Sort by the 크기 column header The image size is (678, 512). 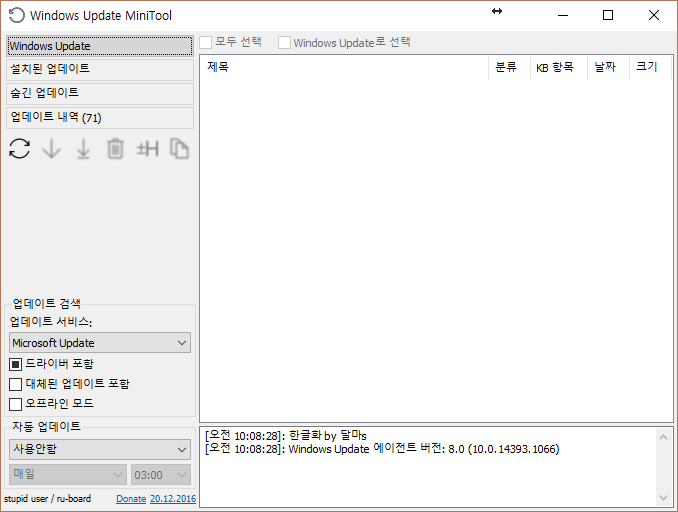pyautogui.click(x=650, y=67)
